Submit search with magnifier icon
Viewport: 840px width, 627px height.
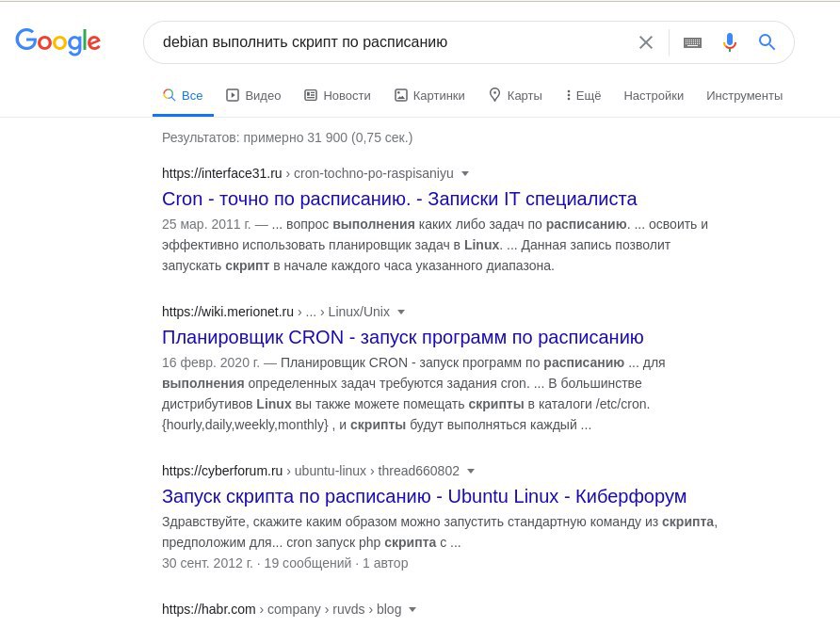tap(767, 41)
